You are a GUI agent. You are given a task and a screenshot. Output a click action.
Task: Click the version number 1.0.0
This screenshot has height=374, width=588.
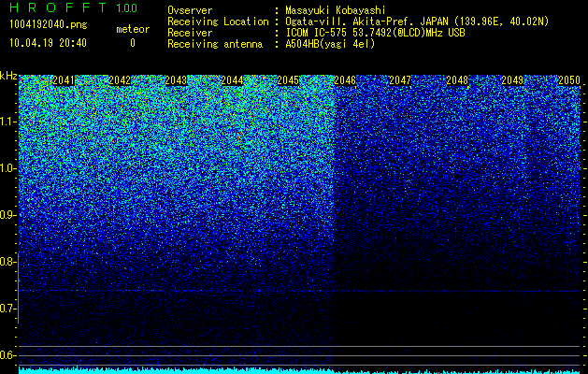(x=127, y=7)
